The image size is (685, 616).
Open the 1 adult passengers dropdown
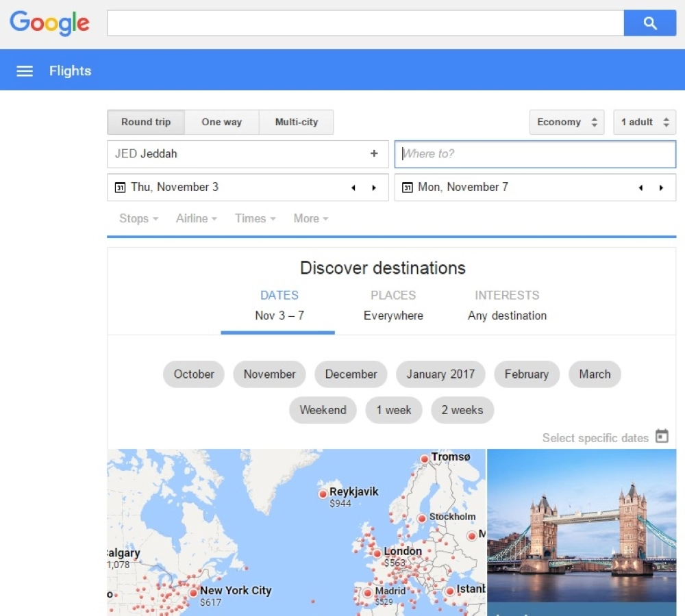pyautogui.click(x=644, y=123)
